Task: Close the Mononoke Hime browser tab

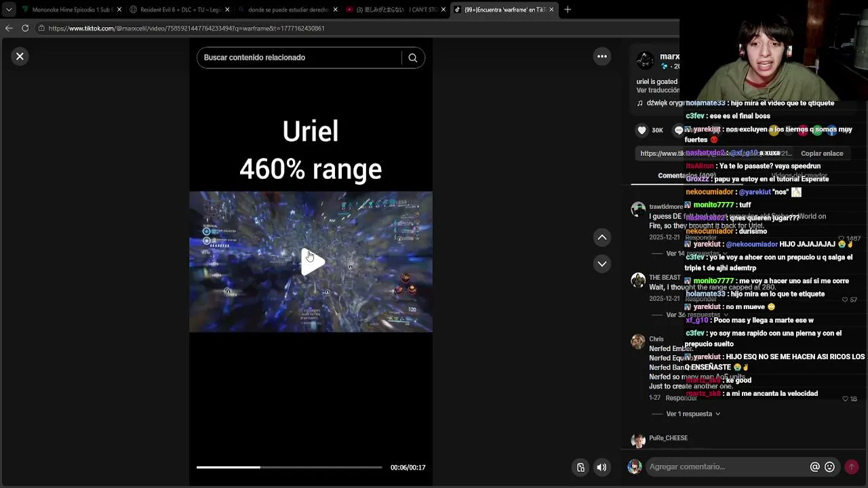Action: 119,9
